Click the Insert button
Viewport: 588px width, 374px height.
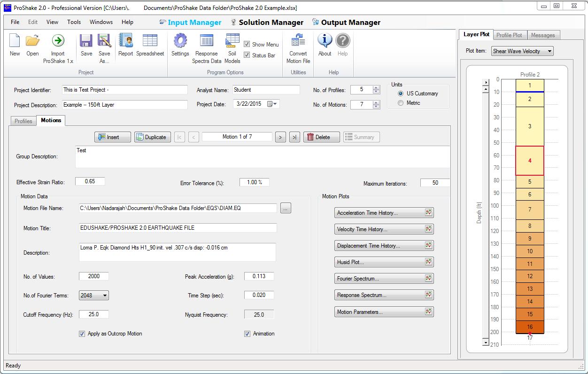(x=113, y=137)
